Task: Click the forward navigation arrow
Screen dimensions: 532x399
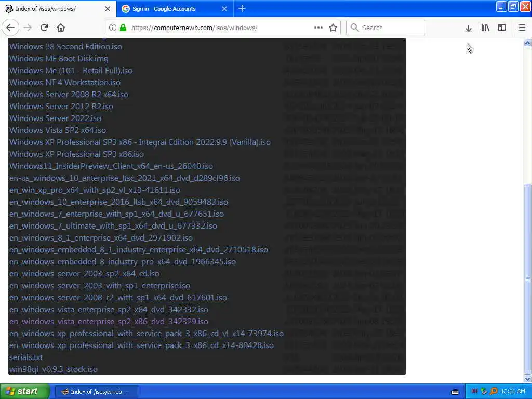Action: point(28,28)
